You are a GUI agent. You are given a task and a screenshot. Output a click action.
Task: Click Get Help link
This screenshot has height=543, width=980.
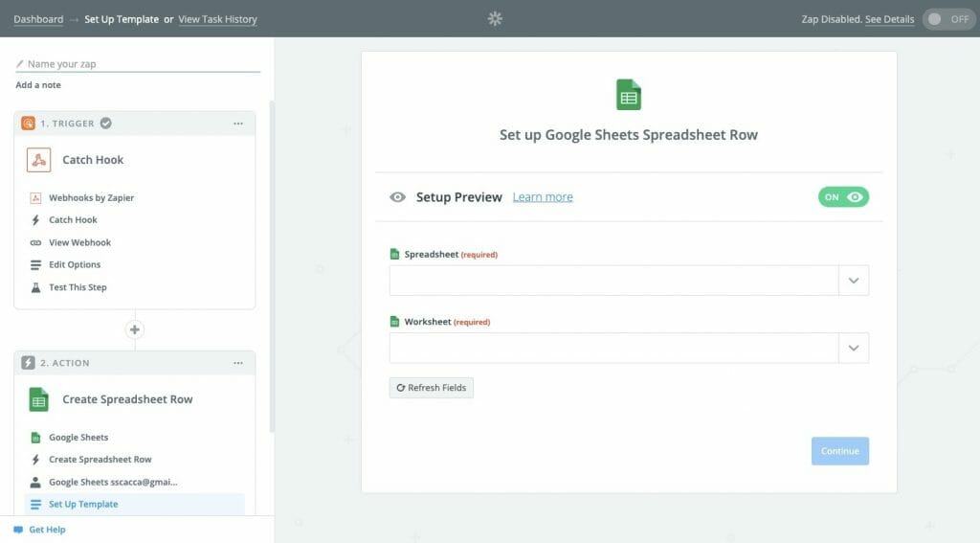[x=48, y=530]
